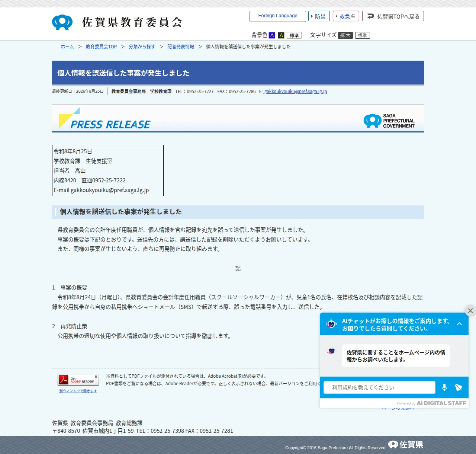Click the 記 centered marker text
The image size is (476, 454).
[x=238, y=268]
